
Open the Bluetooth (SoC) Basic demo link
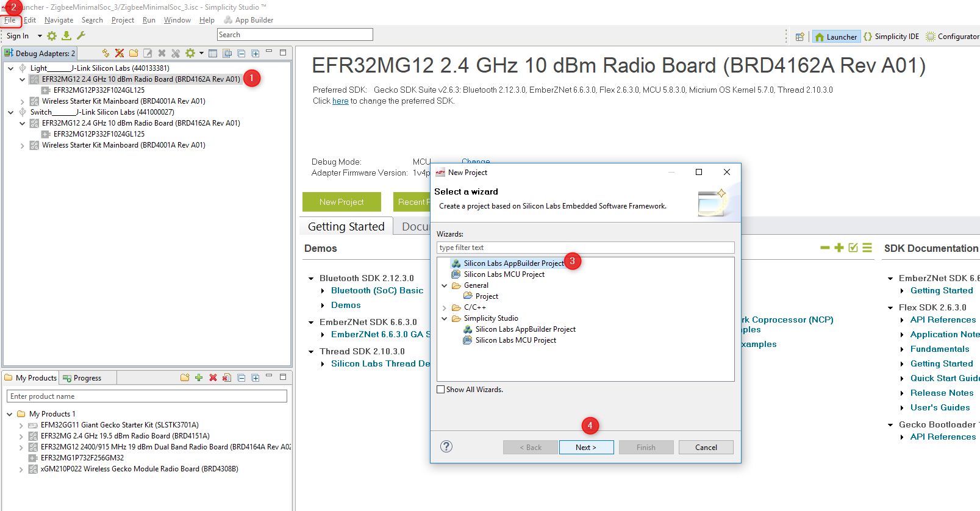tap(377, 291)
